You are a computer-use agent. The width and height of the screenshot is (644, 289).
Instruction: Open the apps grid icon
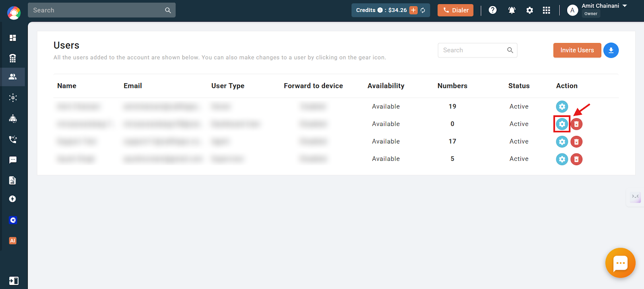[x=546, y=10]
